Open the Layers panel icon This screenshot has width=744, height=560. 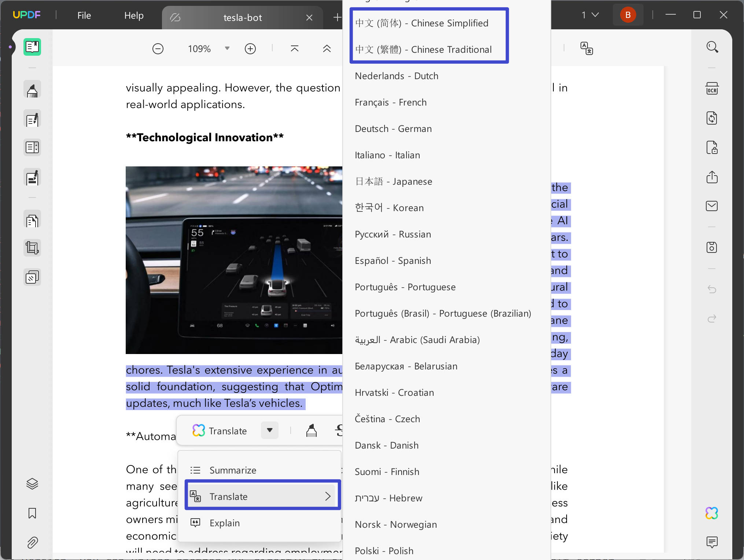pos(32,484)
